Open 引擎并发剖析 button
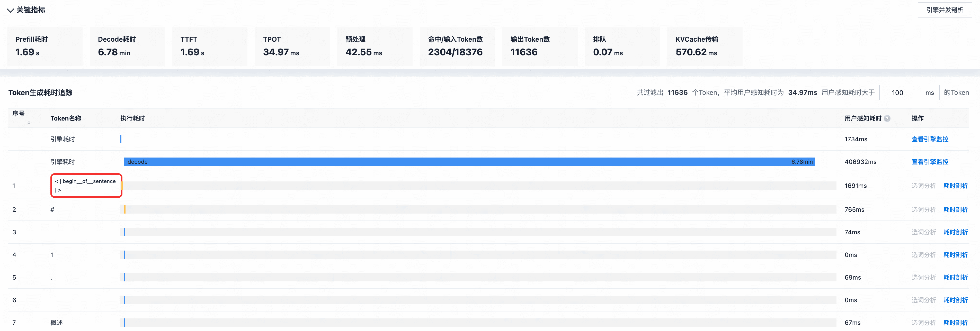The width and height of the screenshot is (980, 331). pos(944,10)
